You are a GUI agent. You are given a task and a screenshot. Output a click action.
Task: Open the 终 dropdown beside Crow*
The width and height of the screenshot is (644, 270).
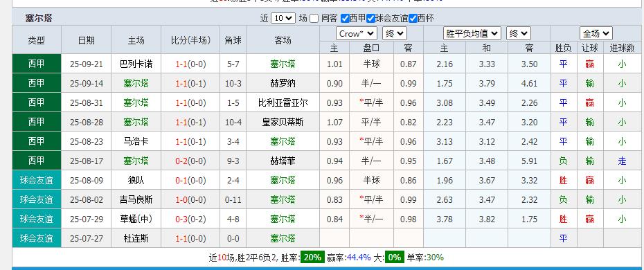pos(394,34)
